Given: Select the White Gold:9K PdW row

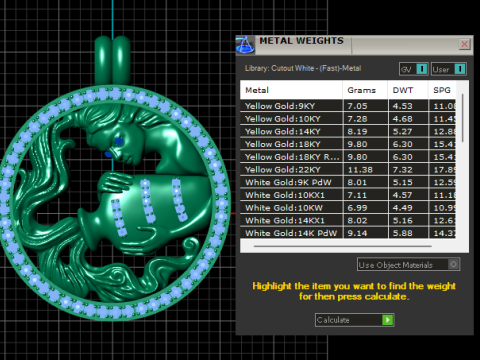Looking at the screenshot, I should 348,182.
